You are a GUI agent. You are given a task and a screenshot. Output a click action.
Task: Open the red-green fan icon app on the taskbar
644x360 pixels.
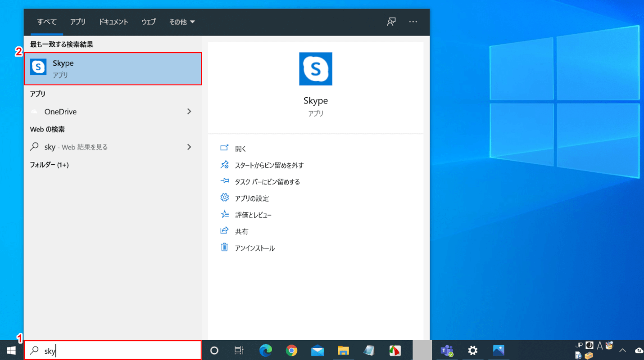click(395, 350)
